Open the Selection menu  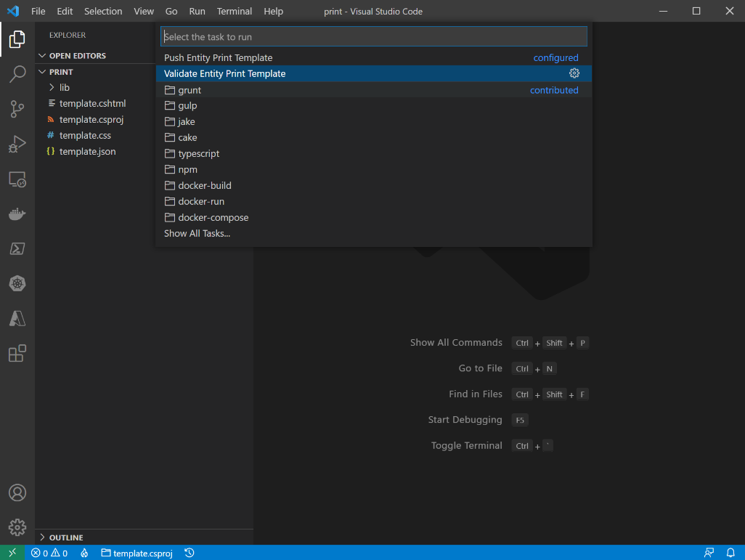tap(103, 11)
